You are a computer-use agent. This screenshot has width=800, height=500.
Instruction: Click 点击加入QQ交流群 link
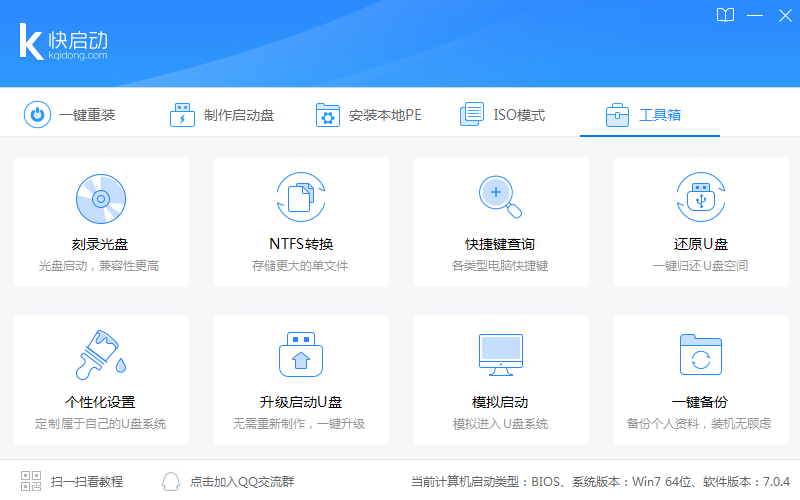point(242,482)
